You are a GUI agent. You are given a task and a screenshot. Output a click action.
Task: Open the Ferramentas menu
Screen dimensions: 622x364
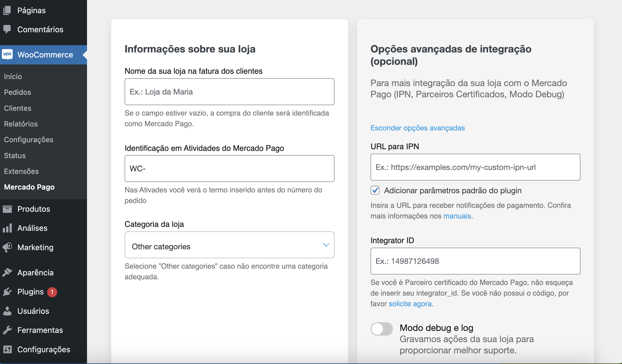tap(44, 330)
